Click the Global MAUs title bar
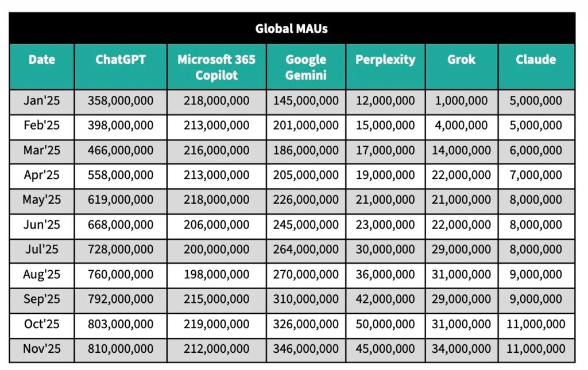Viewport: 588px width, 370px height. pos(292,29)
